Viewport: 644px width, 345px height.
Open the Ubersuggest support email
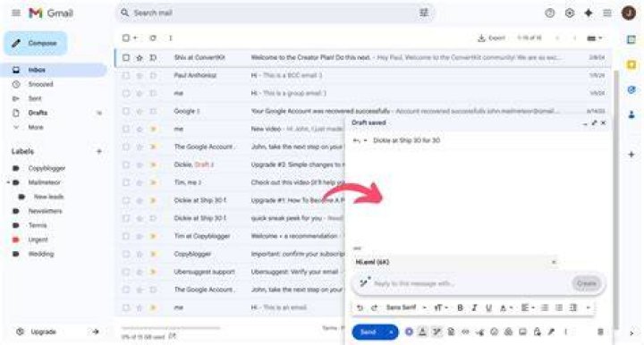[230, 272]
